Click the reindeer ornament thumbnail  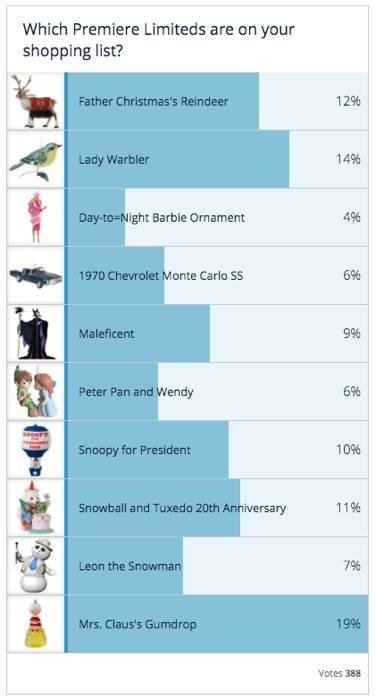point(36,101)
